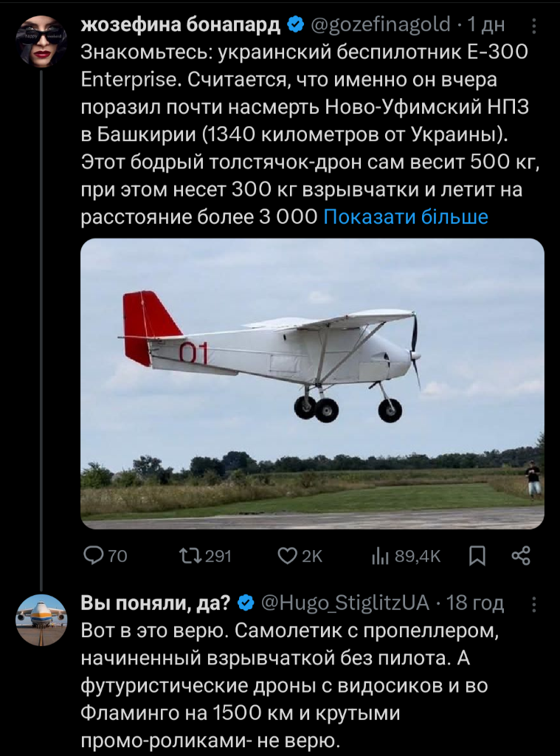Open жозефина бонапард profile avatar
This screenshot has height=756, width=560.
pyautogui.click(x=41, y=40)
